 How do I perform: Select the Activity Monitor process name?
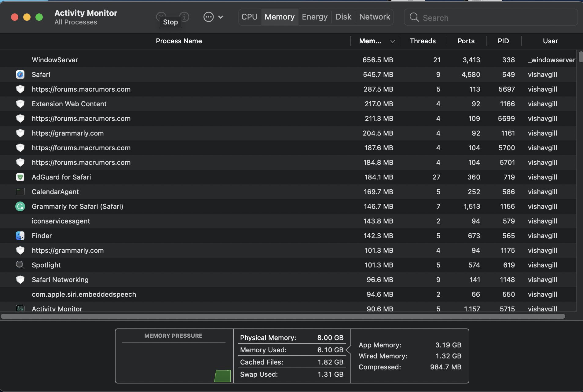[x=57, y=309]
